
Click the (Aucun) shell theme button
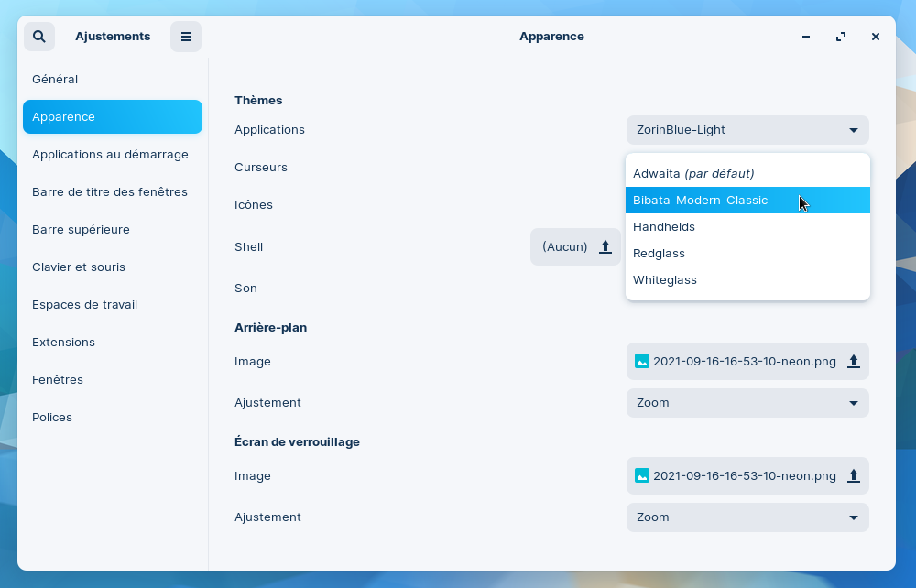click(564, 247)
